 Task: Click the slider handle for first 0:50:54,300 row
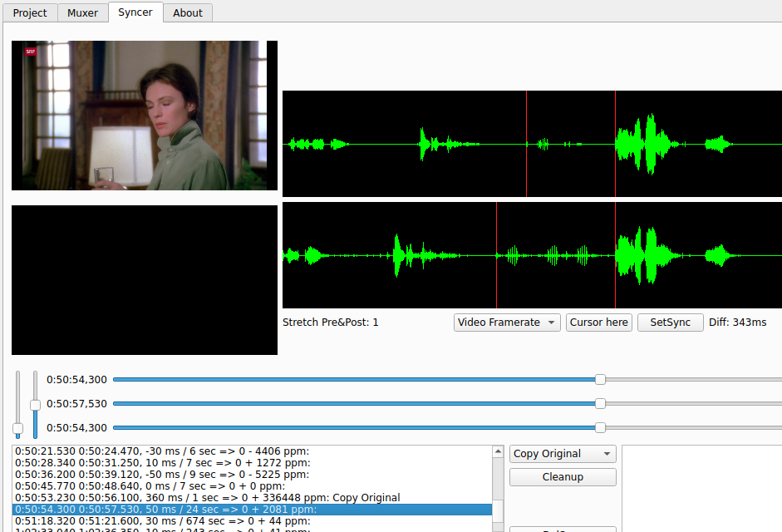click(x=601, y=380)
